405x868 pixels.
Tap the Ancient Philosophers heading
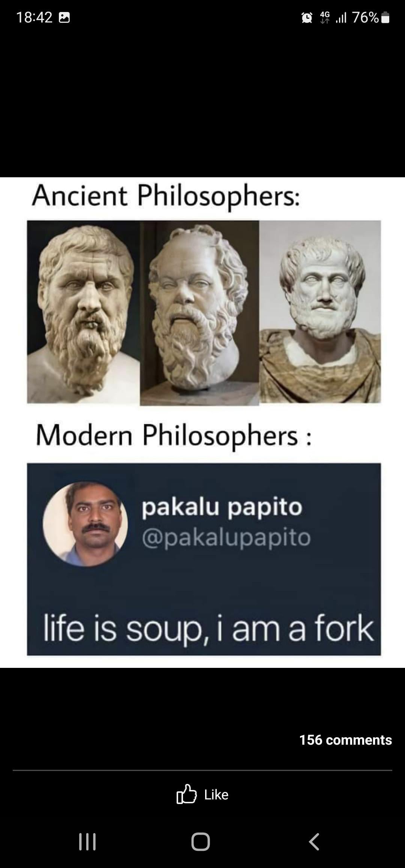(x=166, y=196)
